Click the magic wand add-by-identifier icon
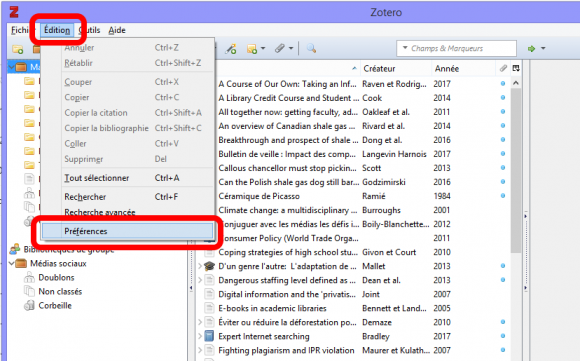Screen dimensions: 580x361 point(231,48)
